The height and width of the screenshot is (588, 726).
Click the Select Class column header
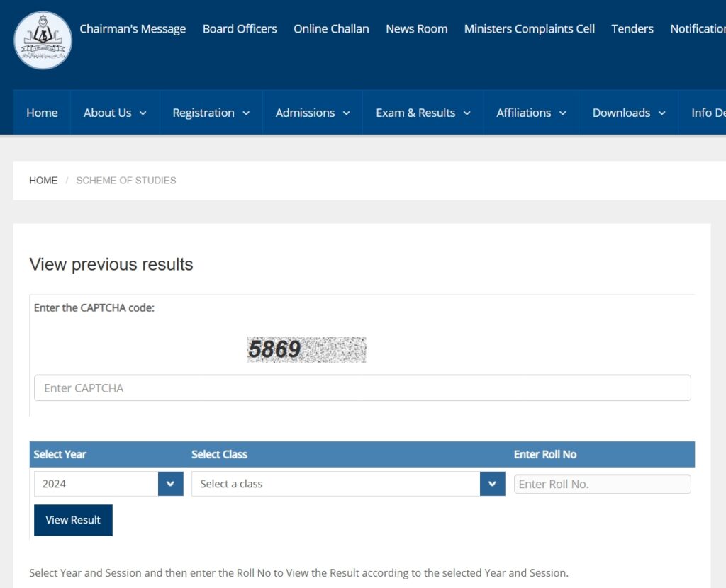click(x=219, y=454)
